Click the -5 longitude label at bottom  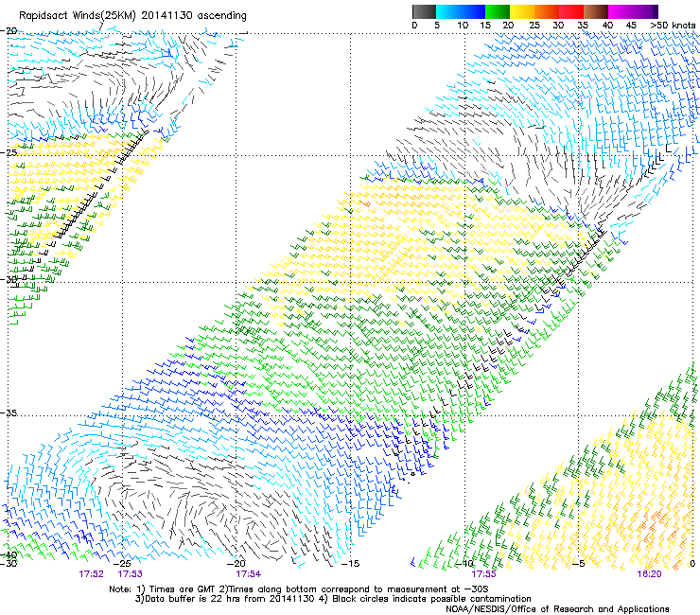click(578, 564)
